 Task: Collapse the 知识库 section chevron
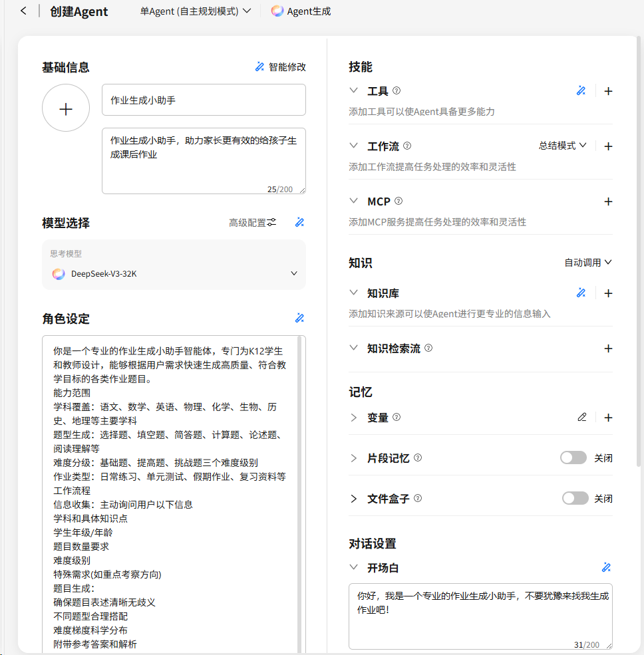[x=353, y=293]
